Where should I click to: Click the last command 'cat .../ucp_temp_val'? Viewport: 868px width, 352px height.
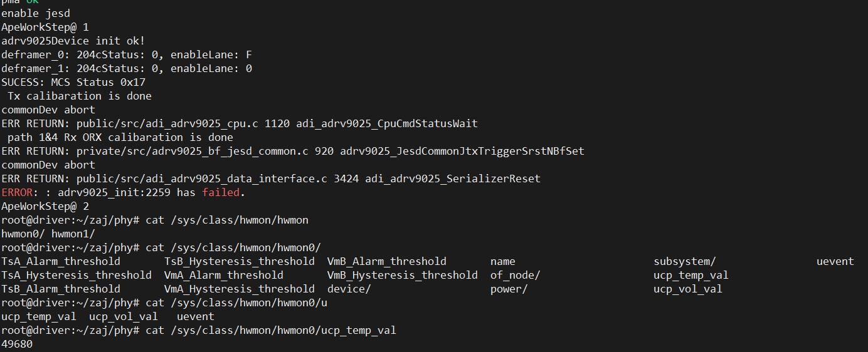(271, 330)
